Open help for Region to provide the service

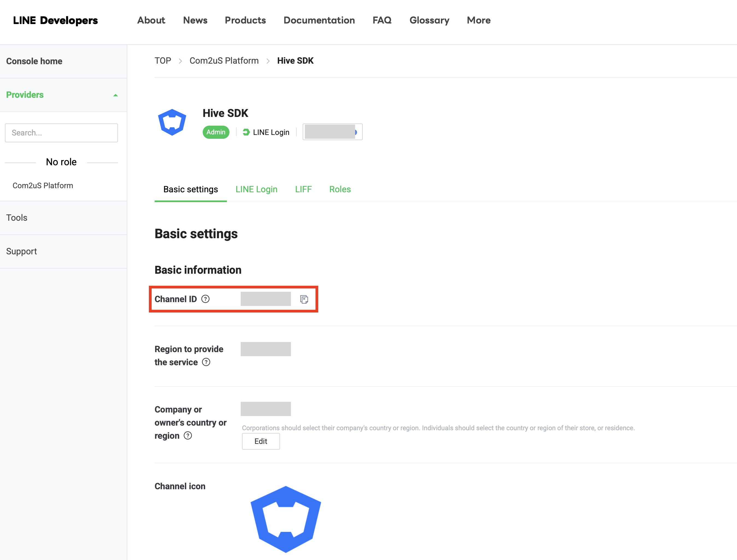click(206, 362)
